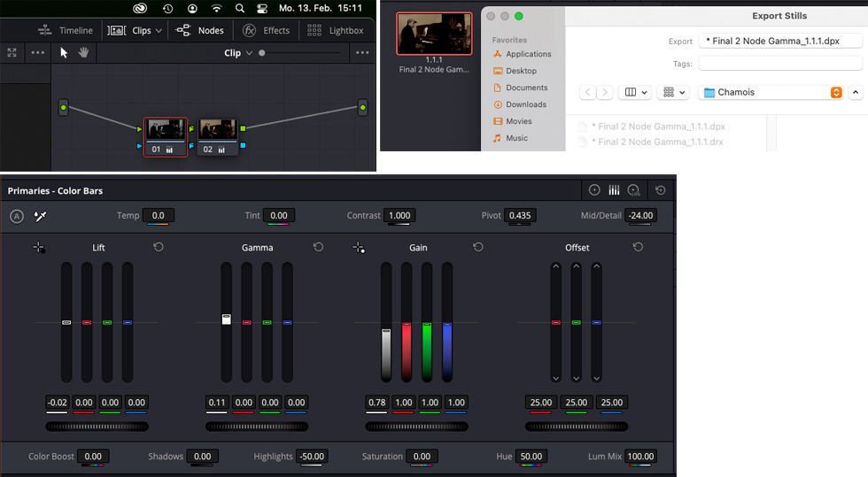
Task: Open Documents in Favorites sidebar
Action: [526, 88]
